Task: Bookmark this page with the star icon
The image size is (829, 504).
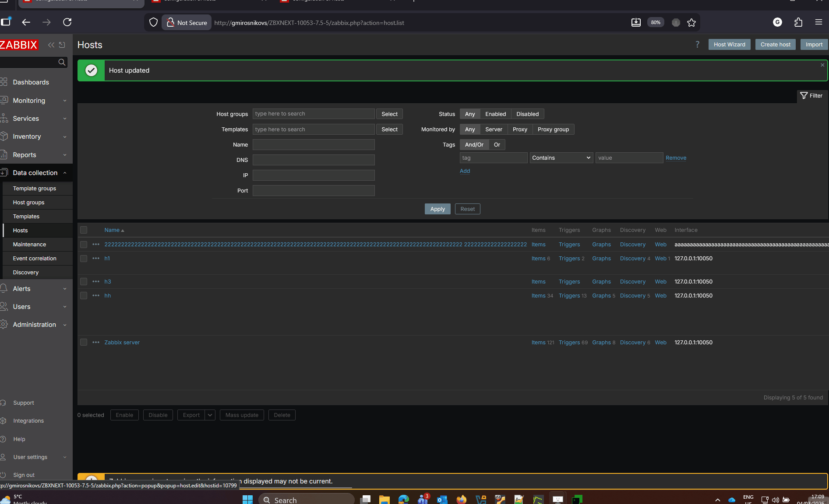Action: pos(691,23)
